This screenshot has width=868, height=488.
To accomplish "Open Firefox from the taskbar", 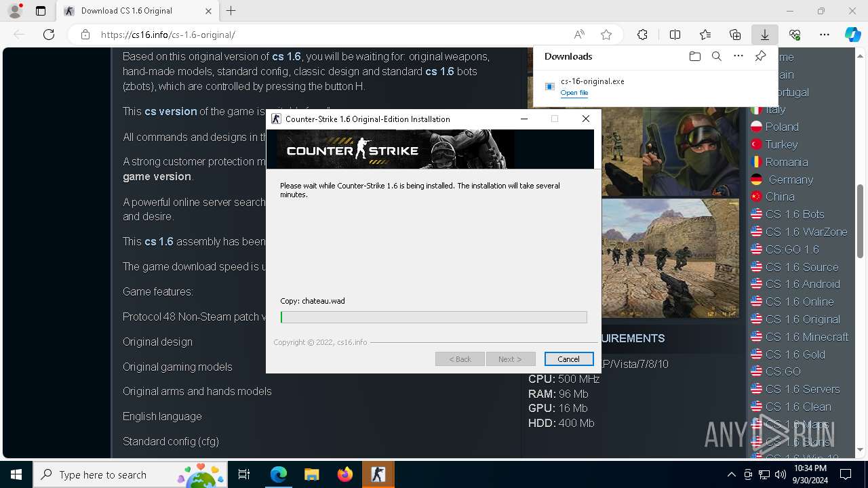I will (344, 474).
